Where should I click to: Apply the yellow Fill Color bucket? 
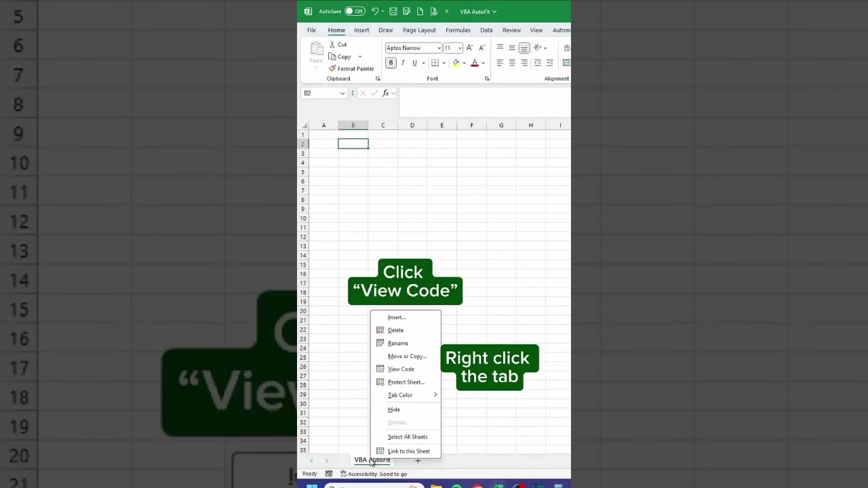pyautogui.click(x=456, y=63)
